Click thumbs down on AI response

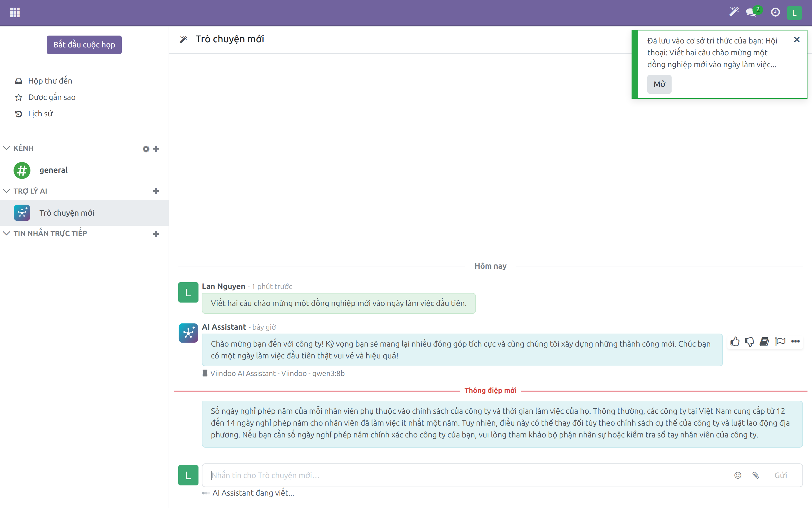[x=749, y=342]
